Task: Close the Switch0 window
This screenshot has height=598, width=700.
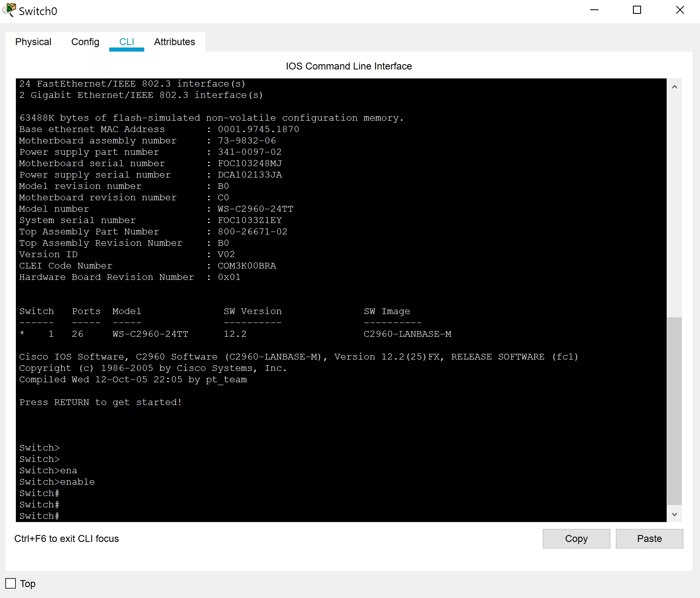Action: [680, 10]
